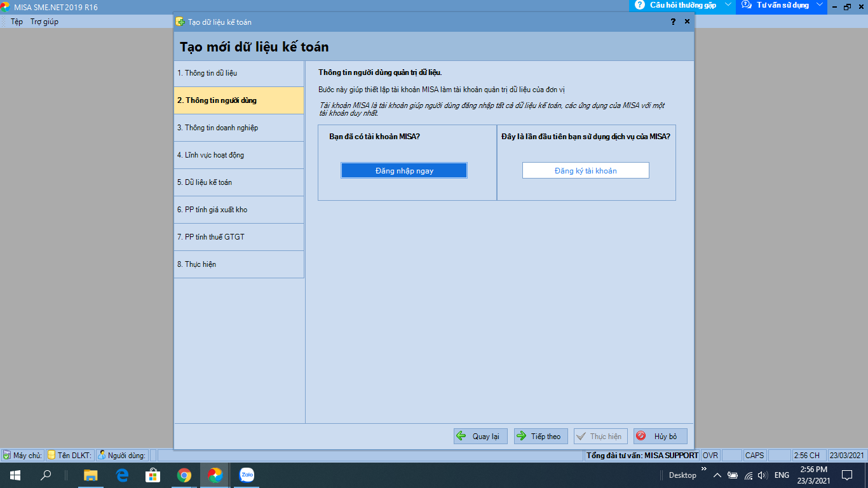Image resolution: width=868 pixels, height=488 pixels.
Task: Click the Tổng đài tư vấn: MISA SUPPORT status text
Action: (x=642, y=455)
